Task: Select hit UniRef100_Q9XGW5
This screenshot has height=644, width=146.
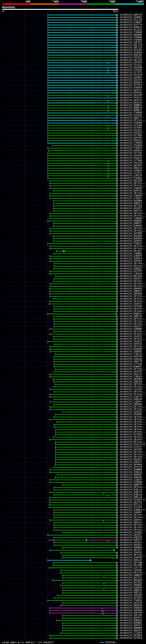Action: pos(131,67)
